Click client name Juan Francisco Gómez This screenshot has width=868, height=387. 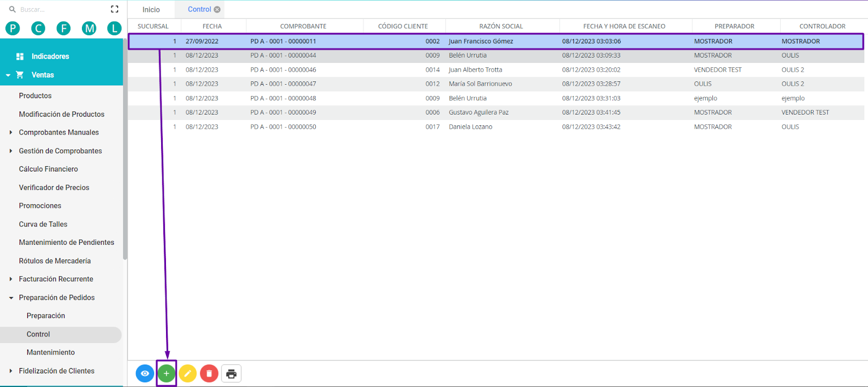point(481,41)
